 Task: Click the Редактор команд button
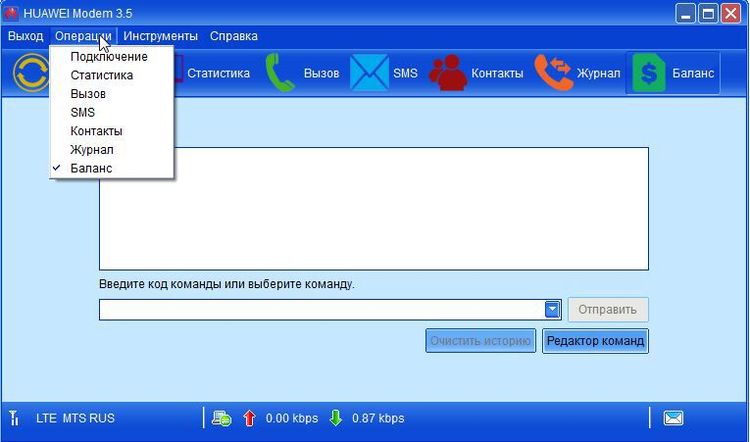[596, 341]
